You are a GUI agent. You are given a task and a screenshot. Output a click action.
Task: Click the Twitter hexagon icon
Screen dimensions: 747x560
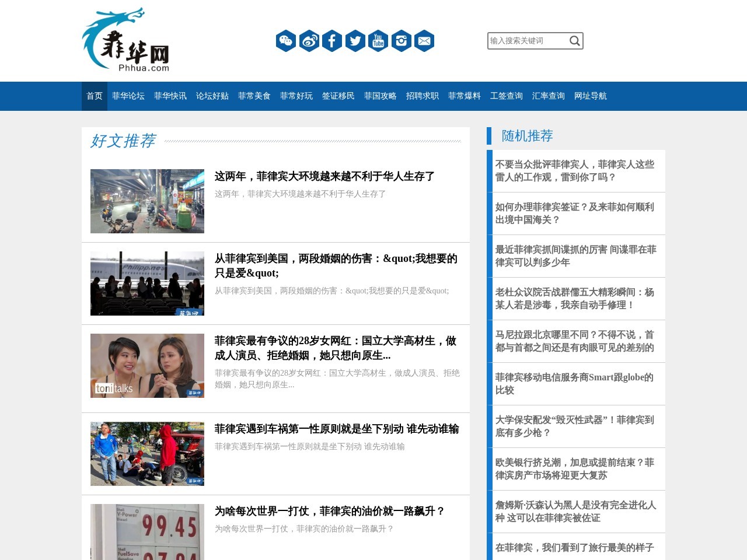point(355,41)
